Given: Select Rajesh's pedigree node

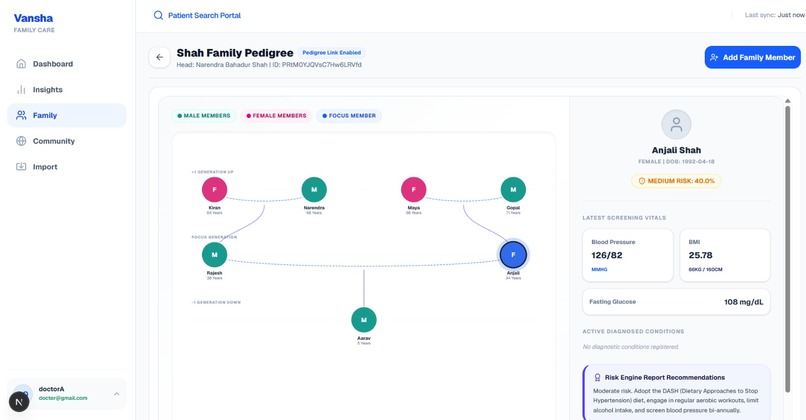Looking at the screenshot, I should click(x=214, y=255).
